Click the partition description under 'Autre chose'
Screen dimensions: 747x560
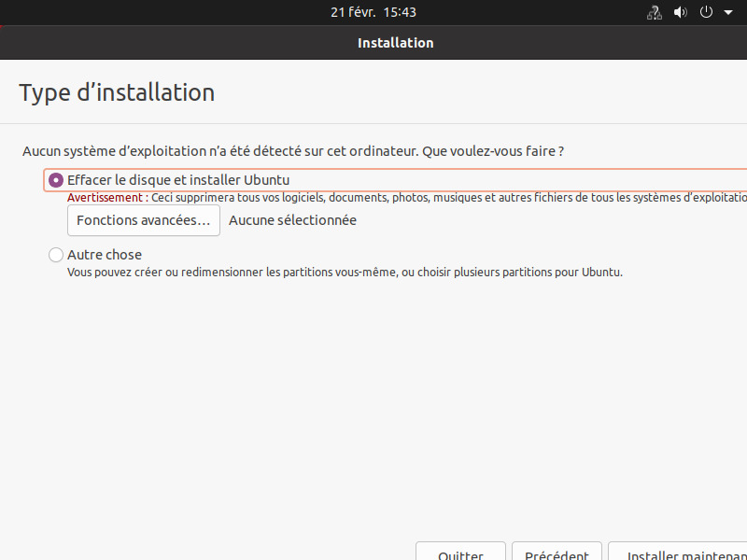pyautogui.click(x=345, y=273)
